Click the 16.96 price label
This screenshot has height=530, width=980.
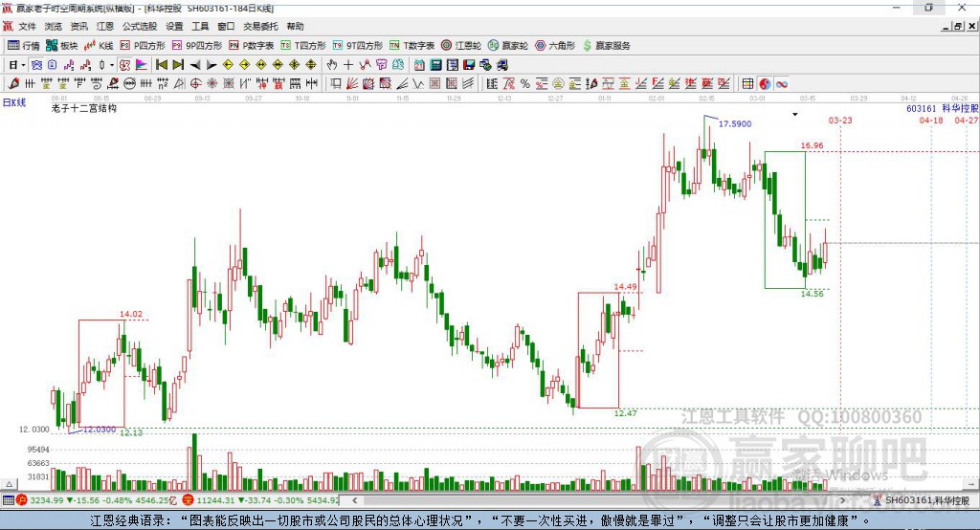(x=812, y=145)
